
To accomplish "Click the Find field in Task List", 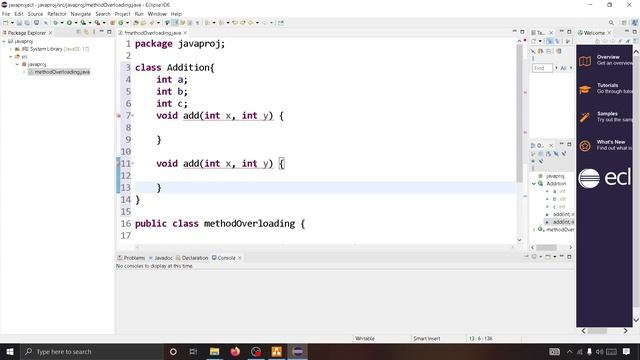I will click(542, 68).
